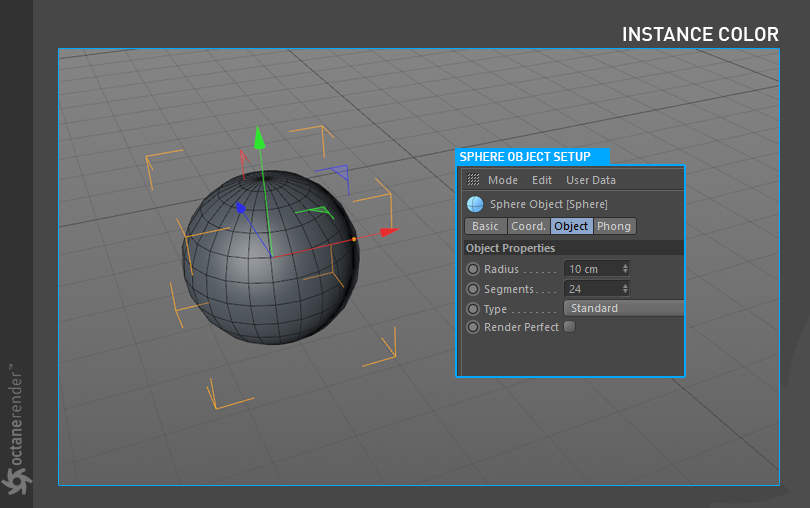
Task: Toggle the Segments keyframe dot
Action: [x=473, y=289]
